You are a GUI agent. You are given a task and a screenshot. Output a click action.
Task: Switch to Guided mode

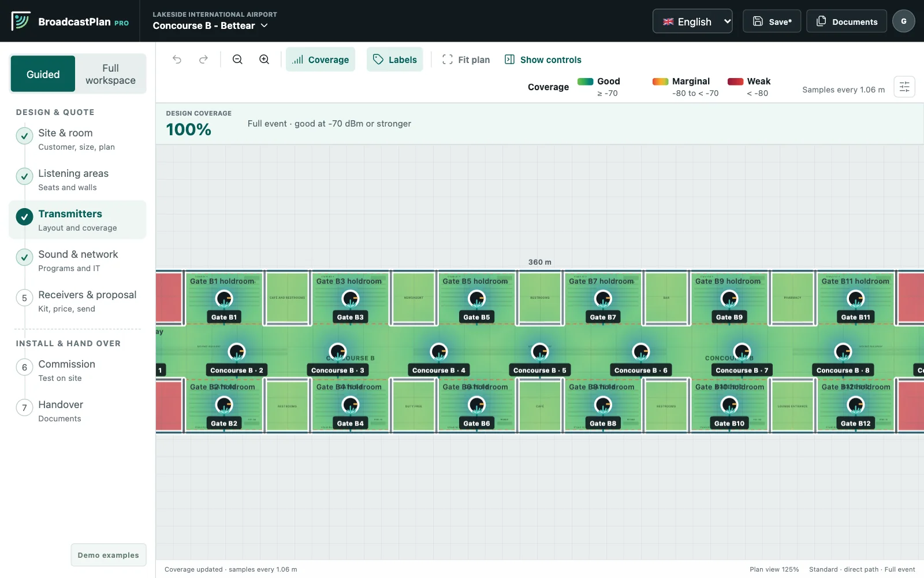coord(43,74)
